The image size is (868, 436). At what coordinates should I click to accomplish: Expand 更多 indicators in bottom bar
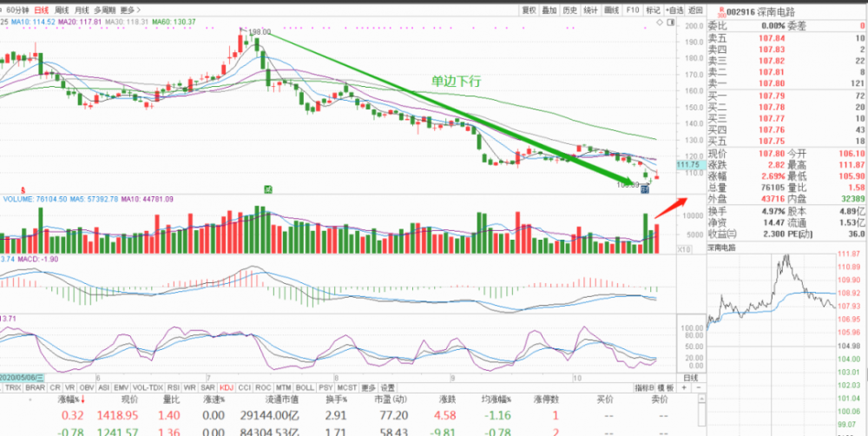[x=369, y=388]
